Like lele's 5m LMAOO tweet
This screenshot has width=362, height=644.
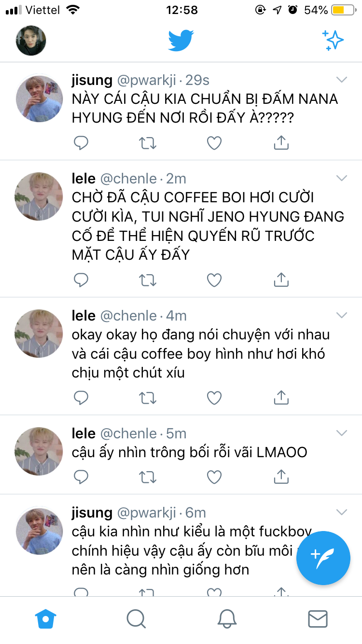pos(214,477)
